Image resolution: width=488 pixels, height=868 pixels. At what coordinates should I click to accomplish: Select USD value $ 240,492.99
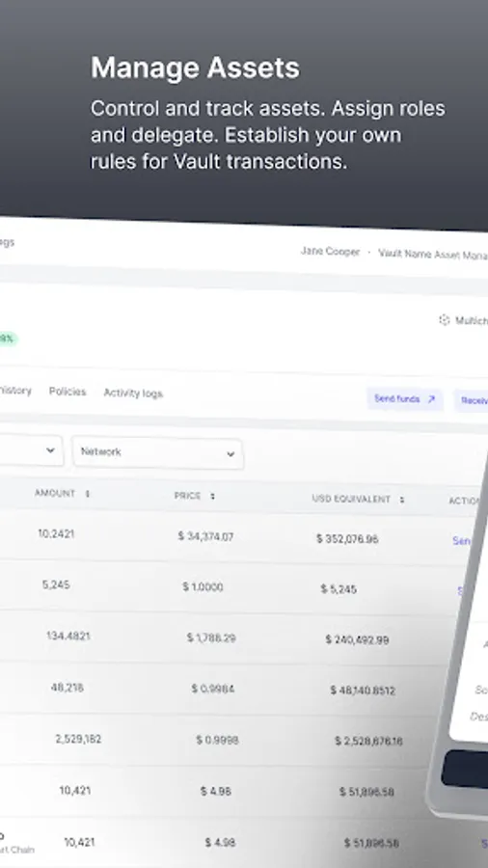coord(358,640)
